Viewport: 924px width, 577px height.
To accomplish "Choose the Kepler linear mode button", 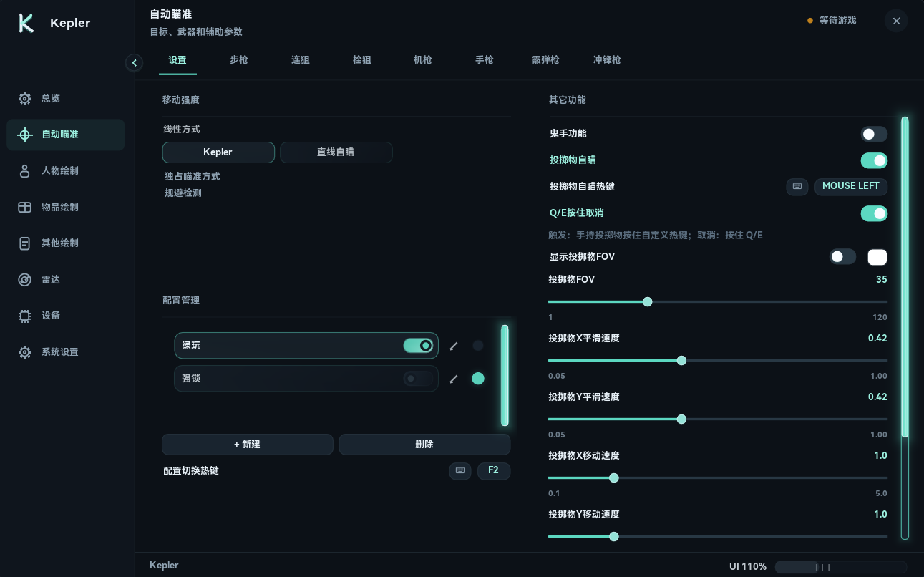I will 218,152.
